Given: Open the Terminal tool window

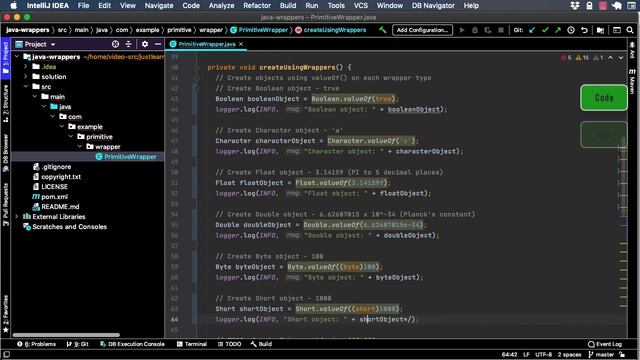Looking at the screenshot, I should coord(192,344).
